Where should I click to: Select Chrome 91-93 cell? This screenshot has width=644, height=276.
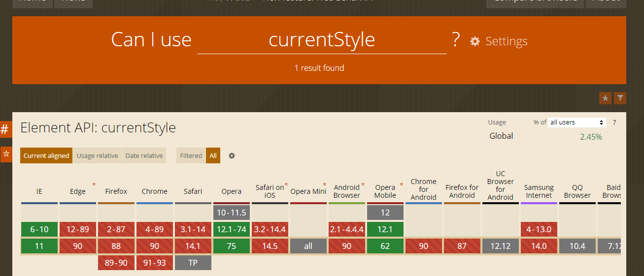(x=155, y=263)
